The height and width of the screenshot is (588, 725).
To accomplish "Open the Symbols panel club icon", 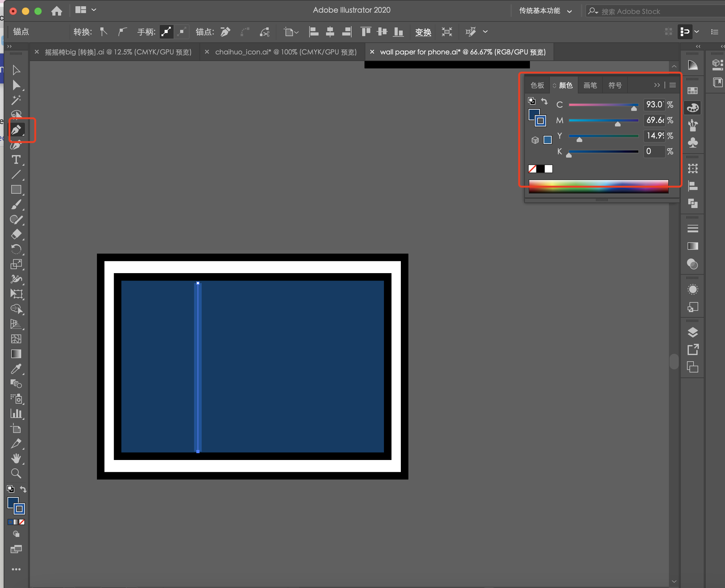I will click(693, 143).
